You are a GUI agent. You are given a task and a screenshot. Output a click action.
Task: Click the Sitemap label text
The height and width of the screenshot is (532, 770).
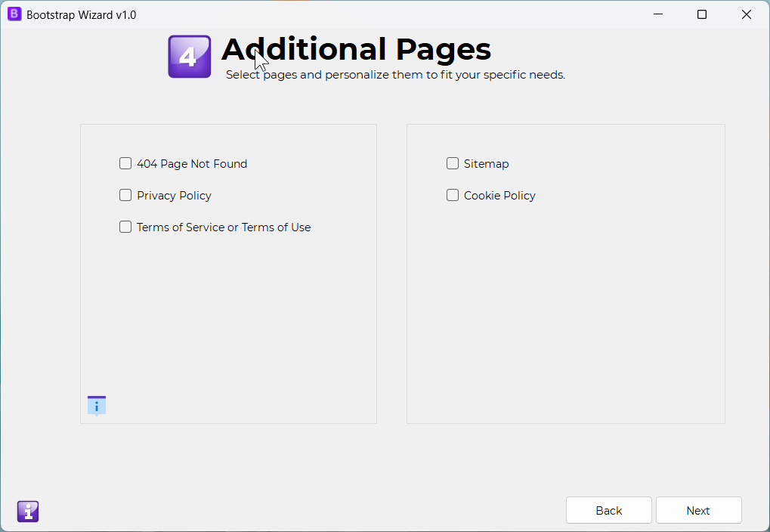(x=486, y=164)
